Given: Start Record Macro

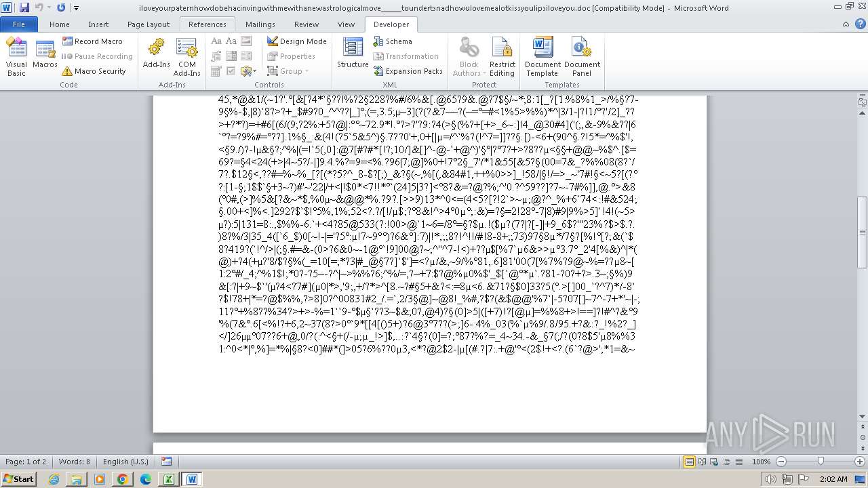Looking at the screenshot, I should (x=92, y=41).
